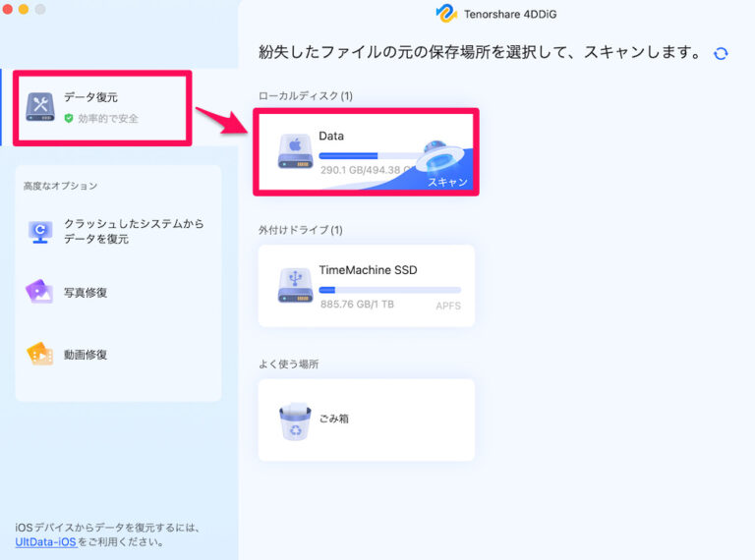Click the purple 写真修復 icon
755x560 pixels.
[39, 292]
